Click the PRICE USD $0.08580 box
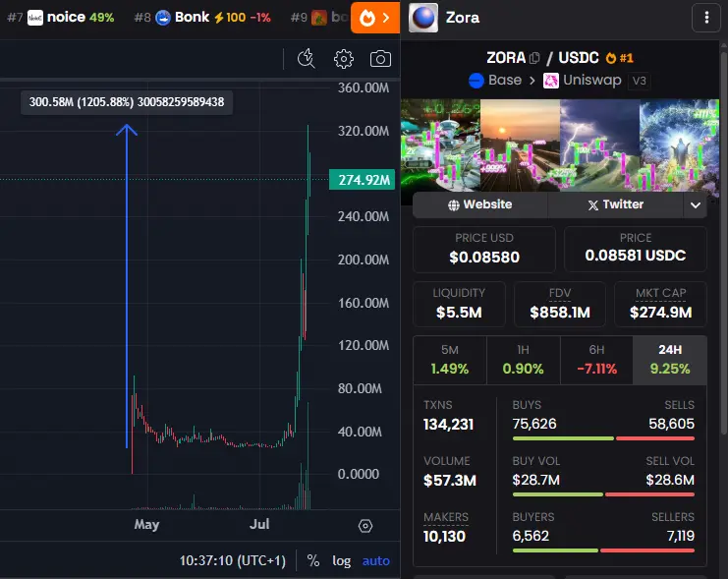 [x=483, y=249]
